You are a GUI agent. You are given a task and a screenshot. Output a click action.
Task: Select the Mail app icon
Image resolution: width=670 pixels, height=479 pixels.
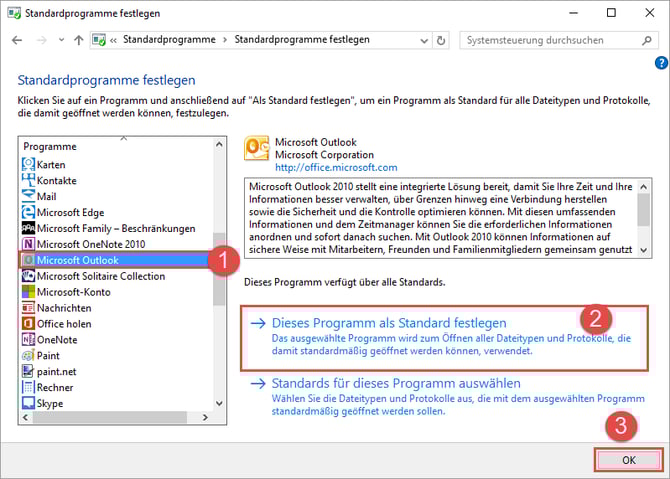29,196
